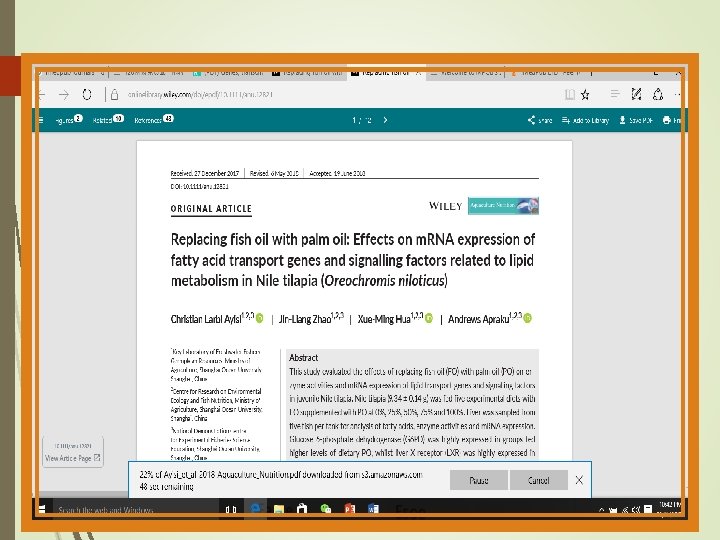Open File Explorer from taskbar
The width and height of the screenshot is (720, 540).
point(279,509)
